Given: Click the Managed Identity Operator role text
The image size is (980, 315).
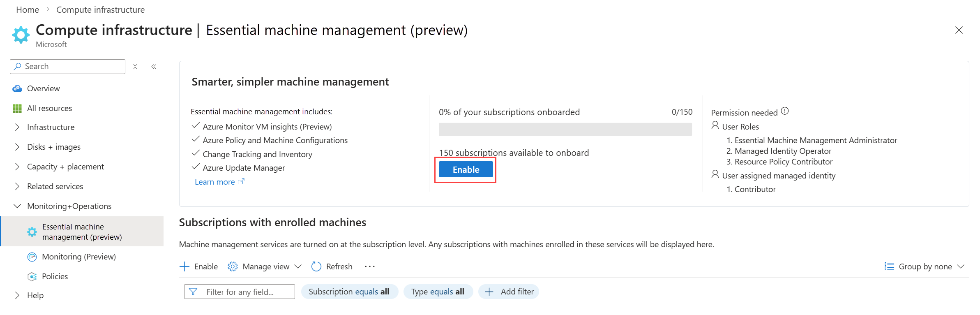Looking at the screenshot, I should pos(783,151).
